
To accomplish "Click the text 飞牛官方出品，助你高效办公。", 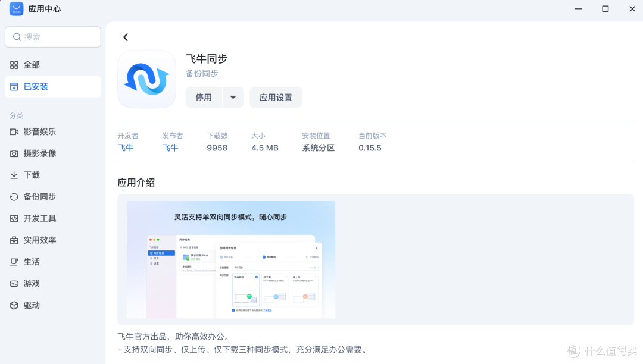I will pos(175,337).
